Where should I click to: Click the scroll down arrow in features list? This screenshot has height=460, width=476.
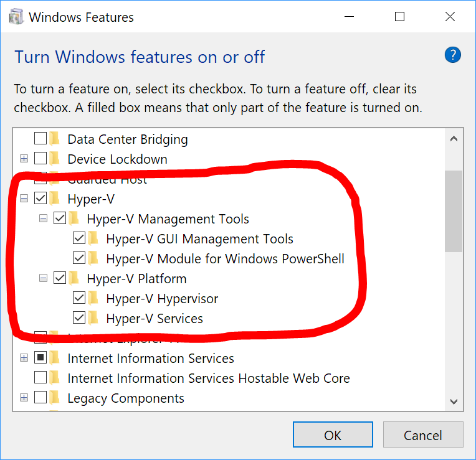click(454, 401)
